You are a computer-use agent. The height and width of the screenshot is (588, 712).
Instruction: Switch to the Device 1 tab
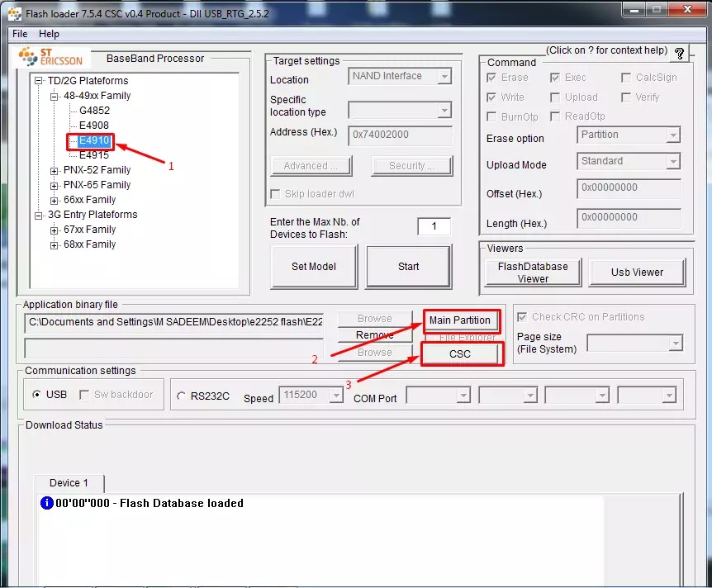coord(69,482)
